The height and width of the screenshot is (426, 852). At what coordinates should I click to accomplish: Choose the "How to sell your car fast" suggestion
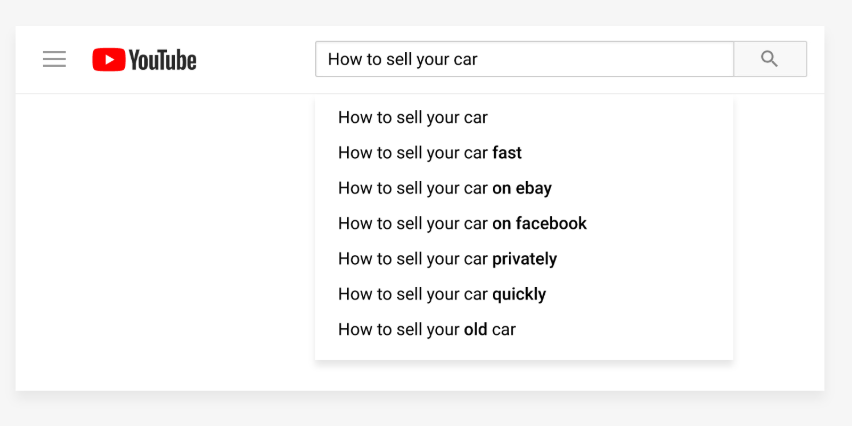pos(430,153)
